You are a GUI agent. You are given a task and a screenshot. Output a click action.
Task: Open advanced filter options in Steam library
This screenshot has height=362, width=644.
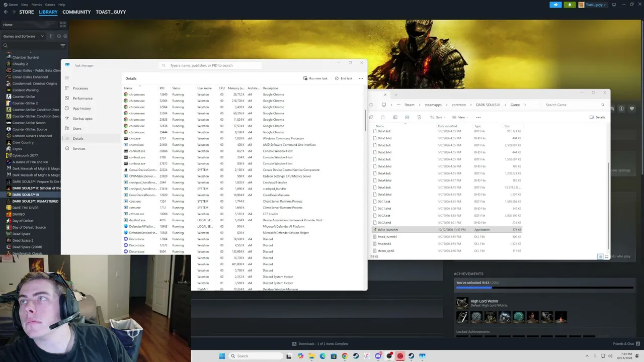(x=63, y=46)
